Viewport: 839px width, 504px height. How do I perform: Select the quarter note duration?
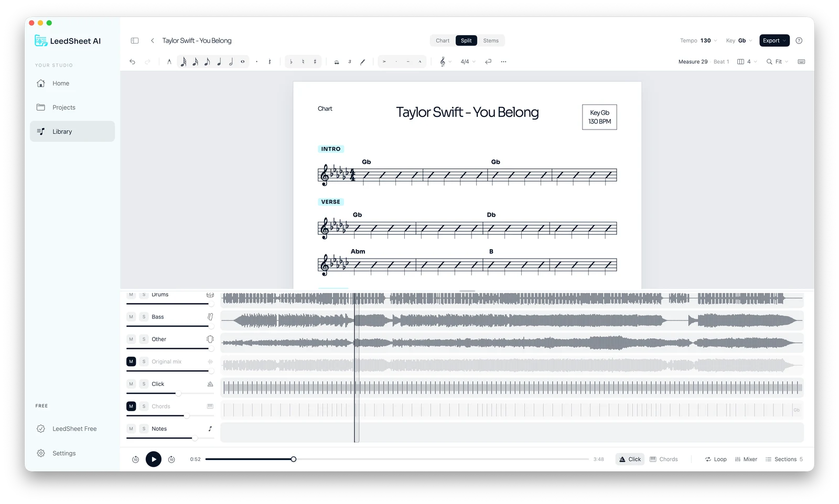pos(219,62)
